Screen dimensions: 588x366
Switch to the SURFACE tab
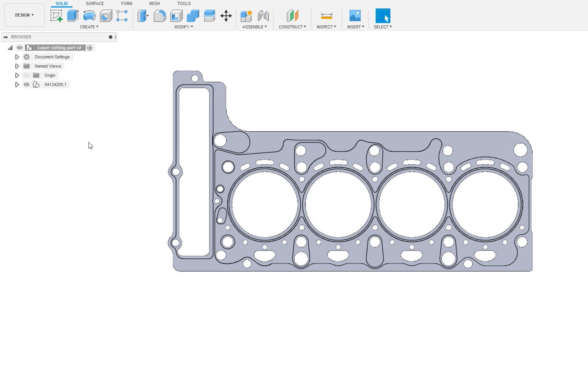(95, 3)
